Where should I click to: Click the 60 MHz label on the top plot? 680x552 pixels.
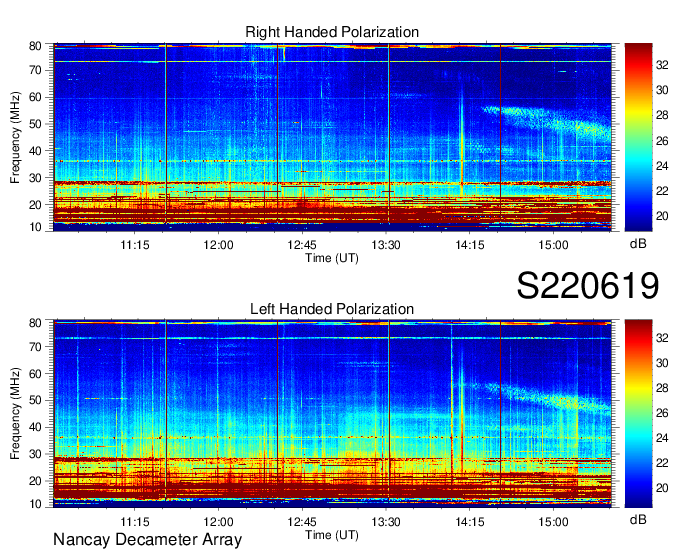[x=35, y=97]
